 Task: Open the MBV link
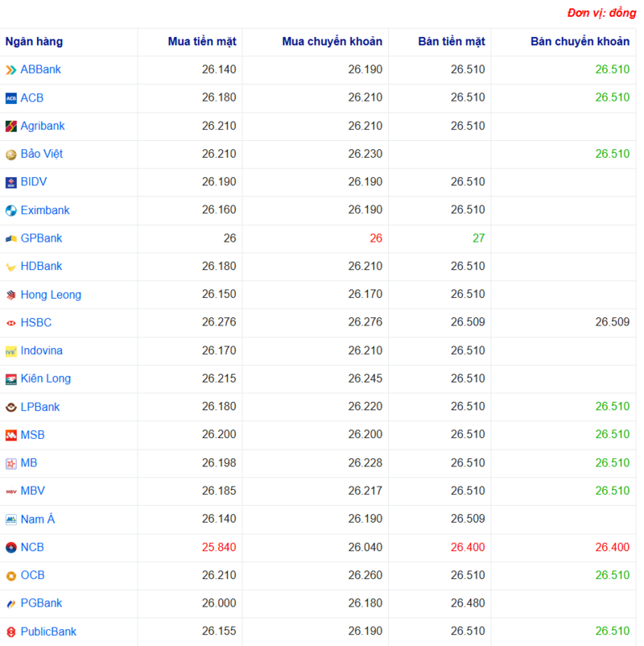click(33, 491)
